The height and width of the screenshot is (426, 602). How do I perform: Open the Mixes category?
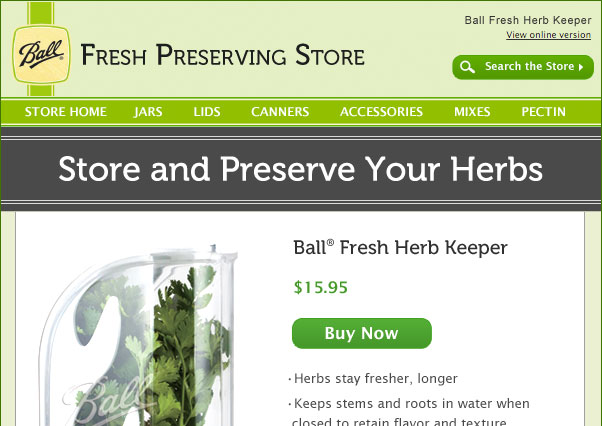pyautogui.click(x=472, y=112)
